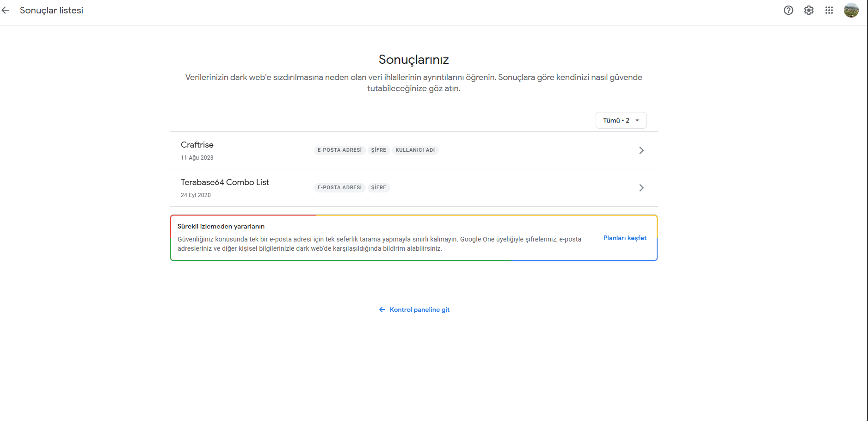Click Planları keşfet link

[625, 238]
